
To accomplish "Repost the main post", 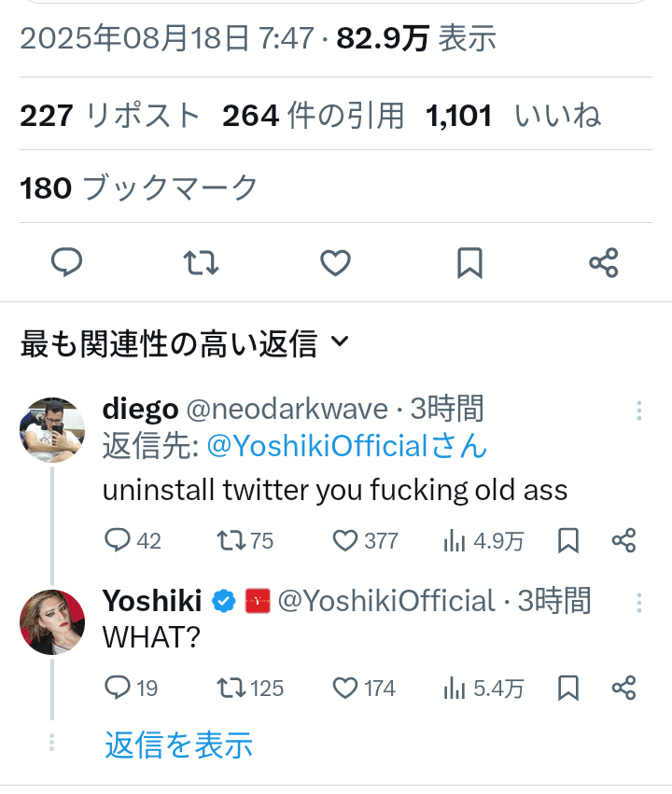I will [x=202, y=264].
